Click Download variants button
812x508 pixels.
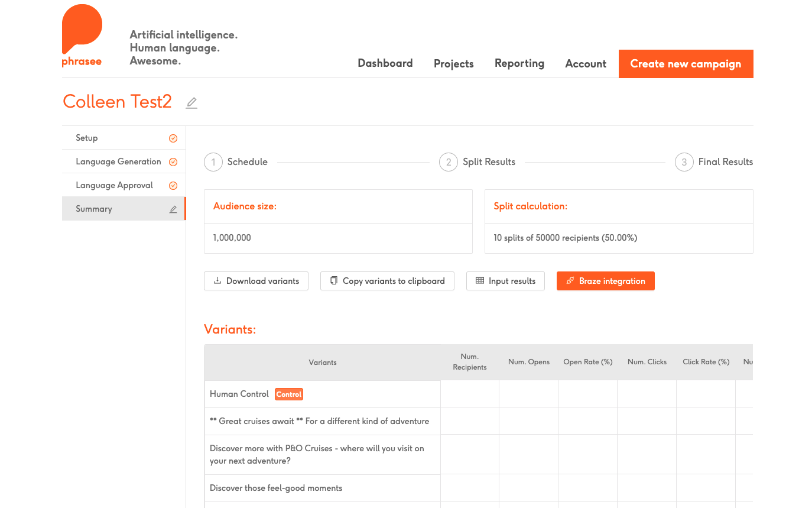point(256,281)
